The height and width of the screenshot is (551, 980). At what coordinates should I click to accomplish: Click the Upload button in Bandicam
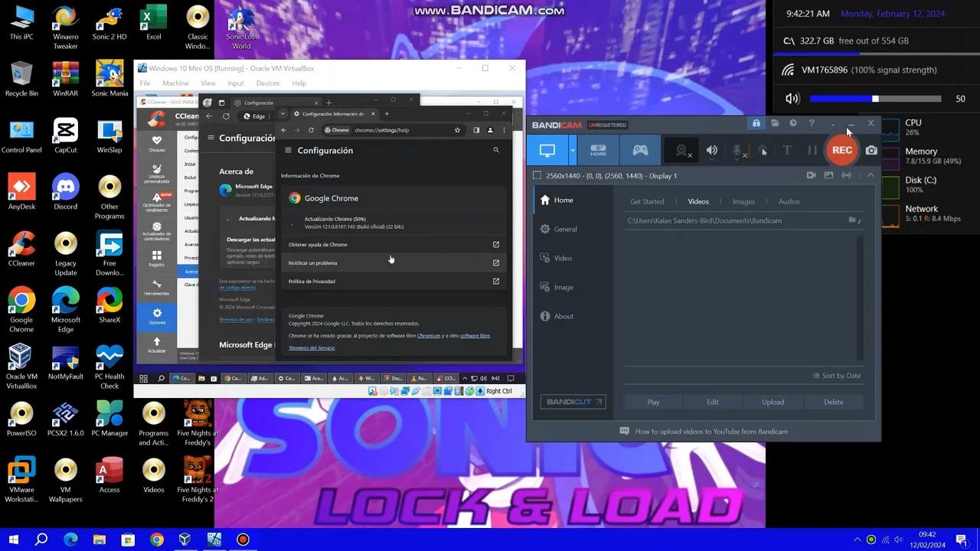pos(773,402)
